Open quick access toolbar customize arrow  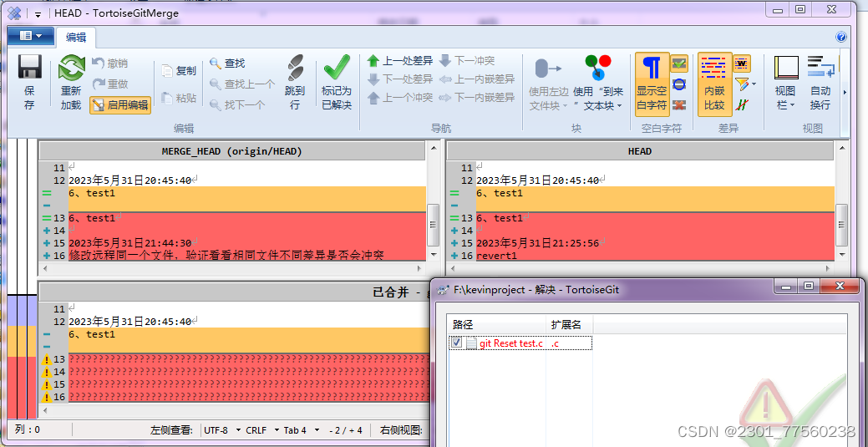click(x=38, y=14)
